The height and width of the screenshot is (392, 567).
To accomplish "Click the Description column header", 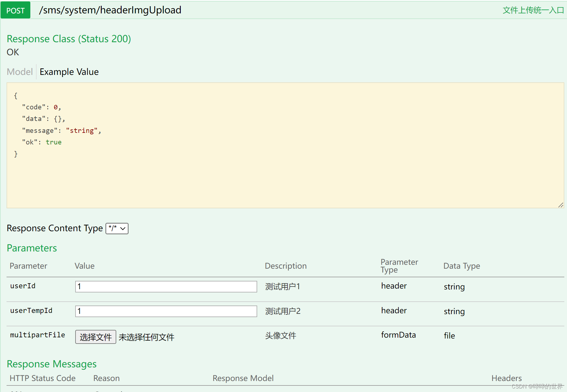I will click(286, 266).
